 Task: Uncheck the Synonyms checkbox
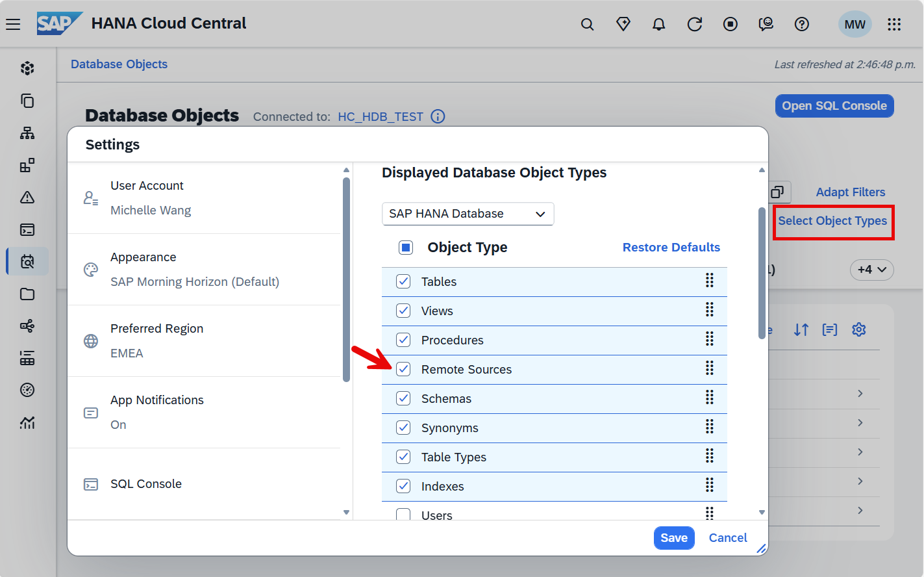(403, 428)
